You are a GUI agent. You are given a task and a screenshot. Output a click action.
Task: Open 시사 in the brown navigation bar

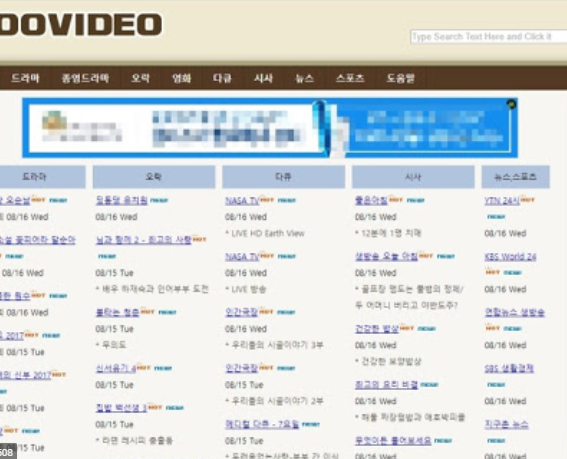263,78
